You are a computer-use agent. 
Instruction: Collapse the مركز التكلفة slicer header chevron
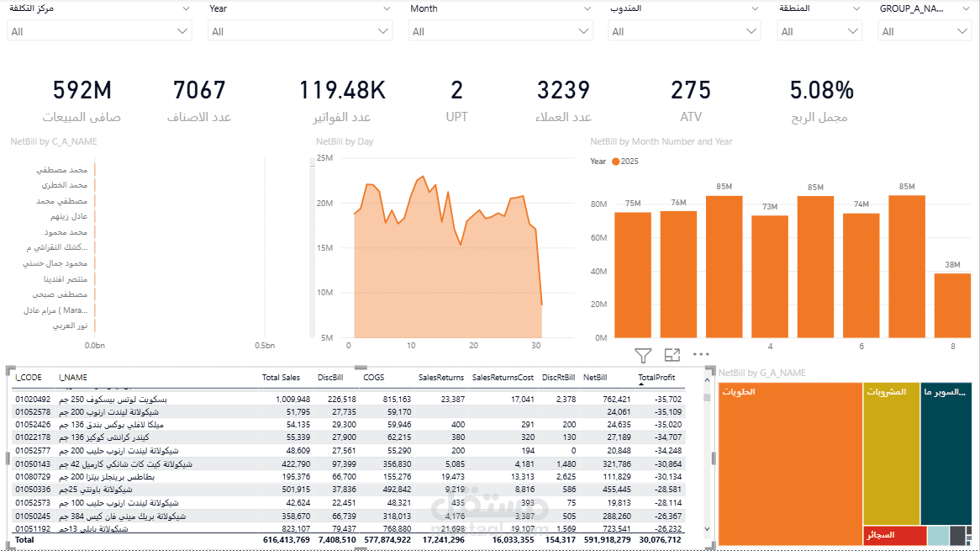[186, 8]
